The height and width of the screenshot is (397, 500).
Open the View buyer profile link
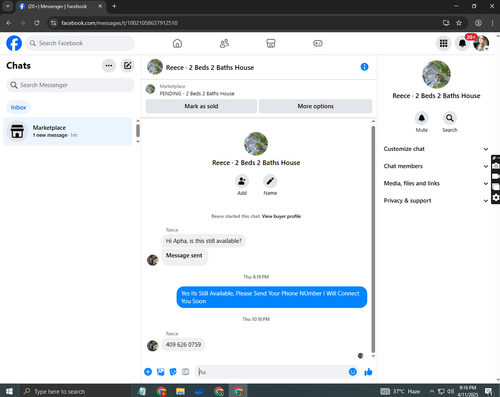tap(281, 216)
